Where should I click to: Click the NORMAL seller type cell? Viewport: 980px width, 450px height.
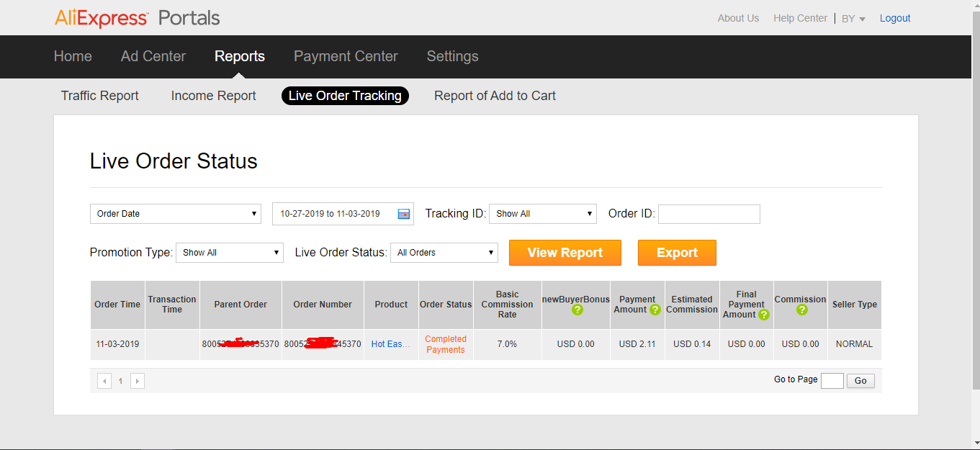click(x=854, y=344)
